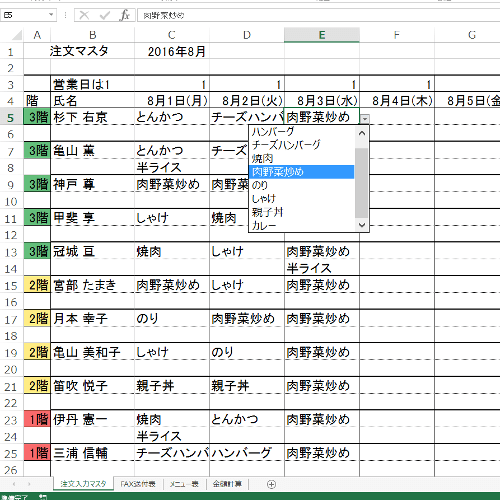Select column F header
The width and height of the screenshot is (500, 500).
(x=397, y=35)
